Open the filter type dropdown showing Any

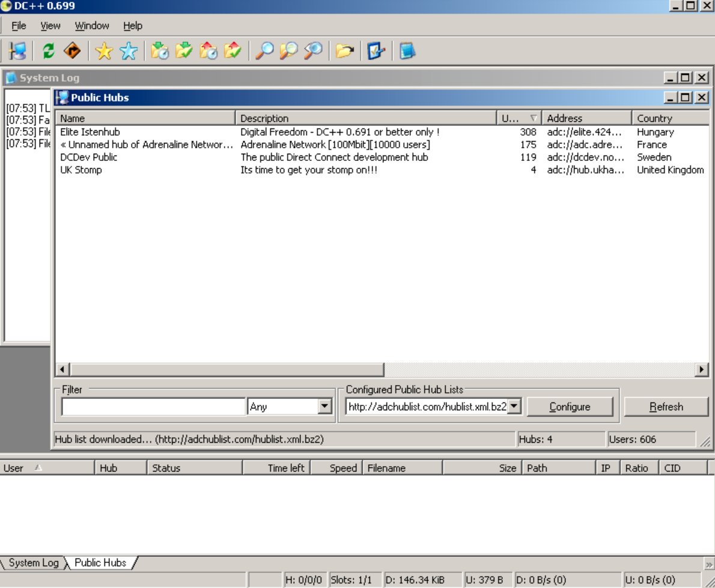324,406
